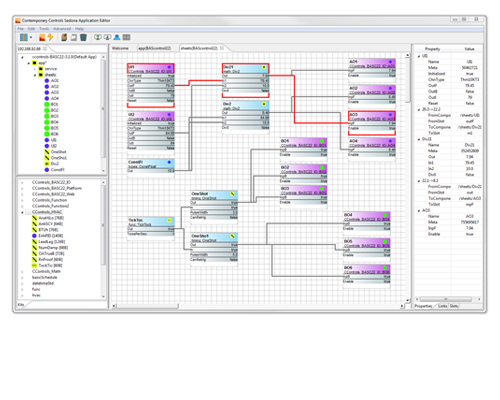The width and height of the screenshot is (500, 400).
Task: Click the brown copy document toolbar icon
Action: click(x=64, y=37)
